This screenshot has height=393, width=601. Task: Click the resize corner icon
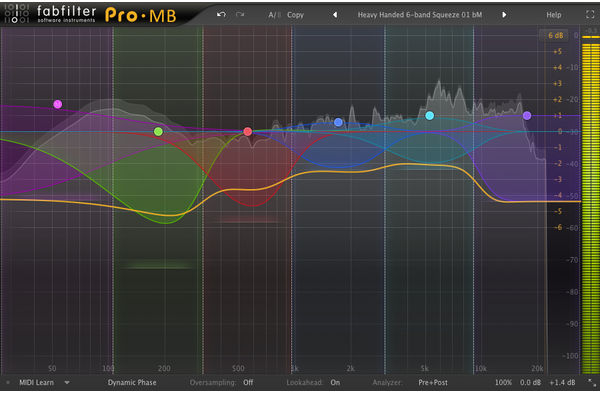pyautogui.click(x=592, y=382)
